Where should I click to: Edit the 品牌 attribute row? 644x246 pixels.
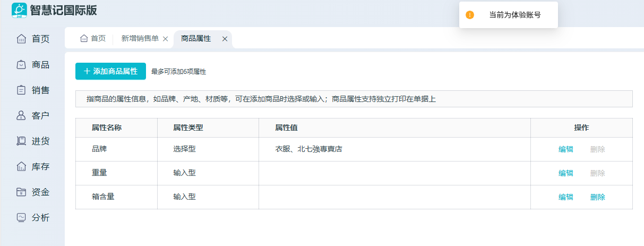(x=565, y=149)
